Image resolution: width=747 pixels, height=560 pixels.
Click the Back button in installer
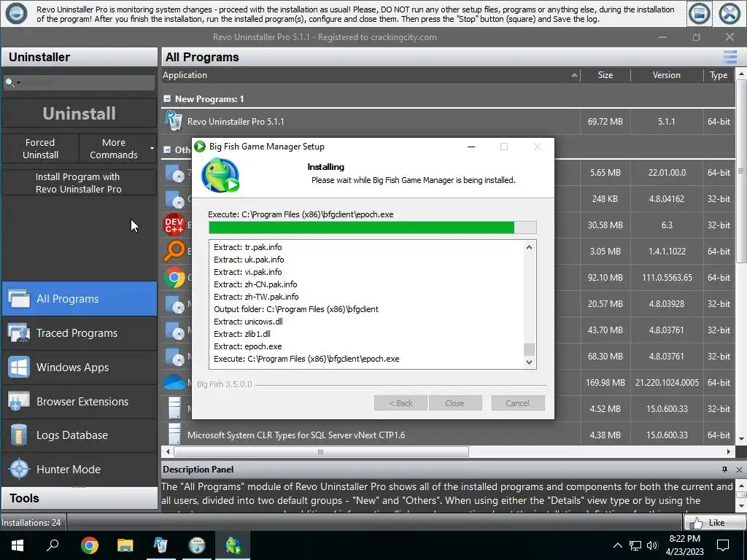click(400, 402)
